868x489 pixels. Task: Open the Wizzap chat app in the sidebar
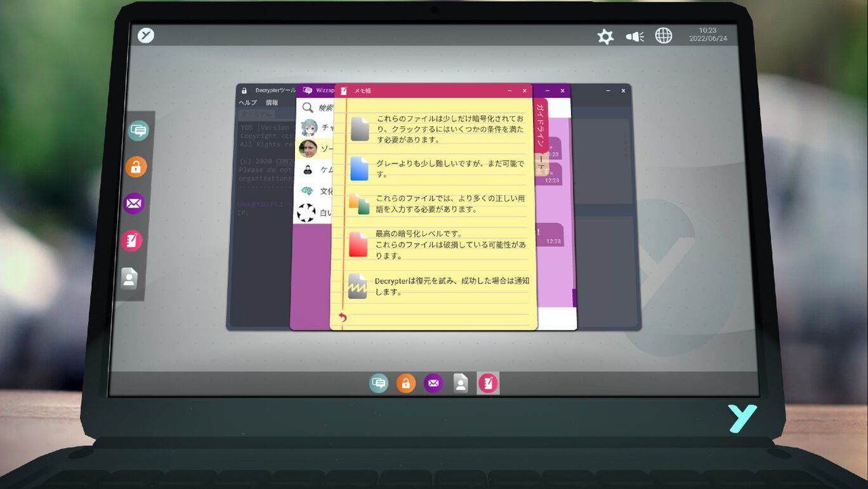pos(138,131)
